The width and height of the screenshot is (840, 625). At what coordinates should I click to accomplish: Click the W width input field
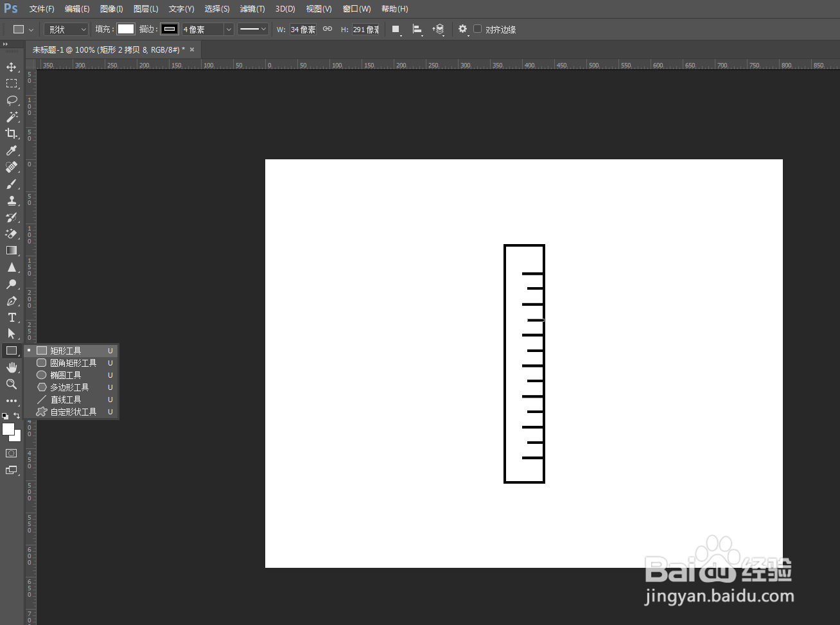coord(303,30)
